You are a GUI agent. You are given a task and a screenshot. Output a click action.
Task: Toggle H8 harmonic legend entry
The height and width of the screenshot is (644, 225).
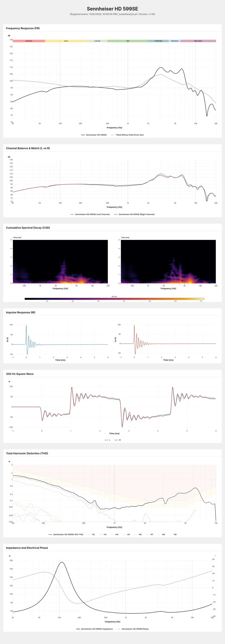tap(161, 534)
